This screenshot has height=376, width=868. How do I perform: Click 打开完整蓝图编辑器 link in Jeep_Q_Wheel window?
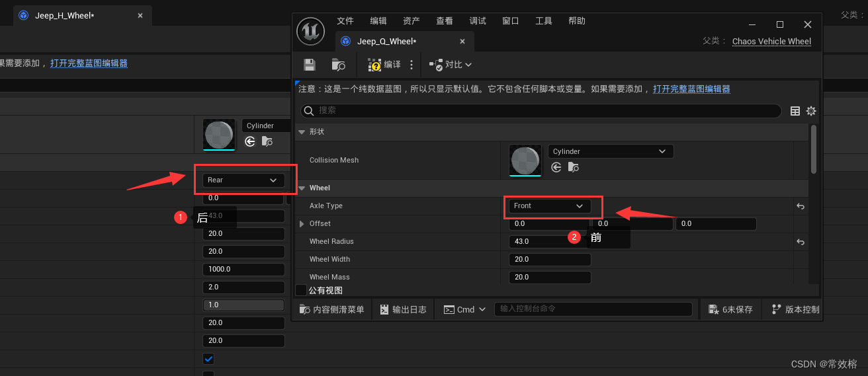click(691, 89)
